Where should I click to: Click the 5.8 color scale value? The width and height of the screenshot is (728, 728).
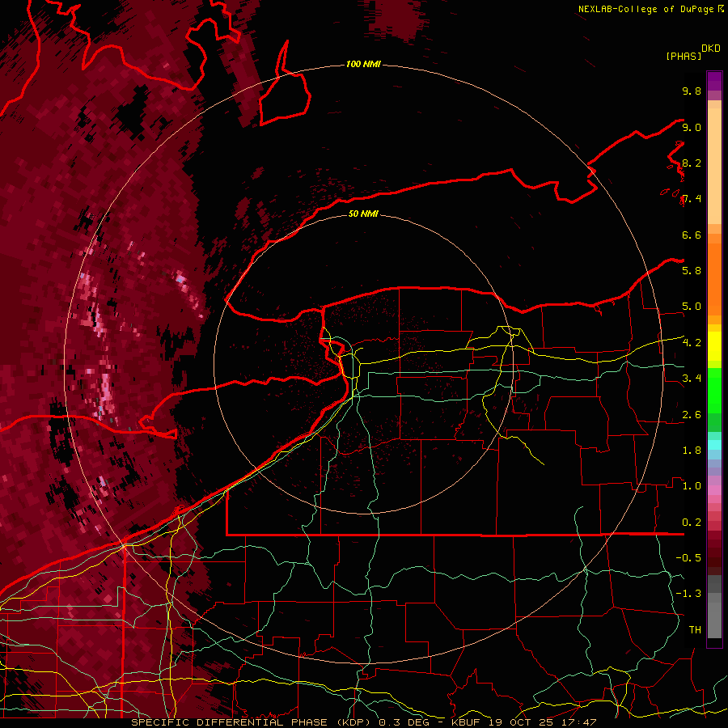pos(692,271)
